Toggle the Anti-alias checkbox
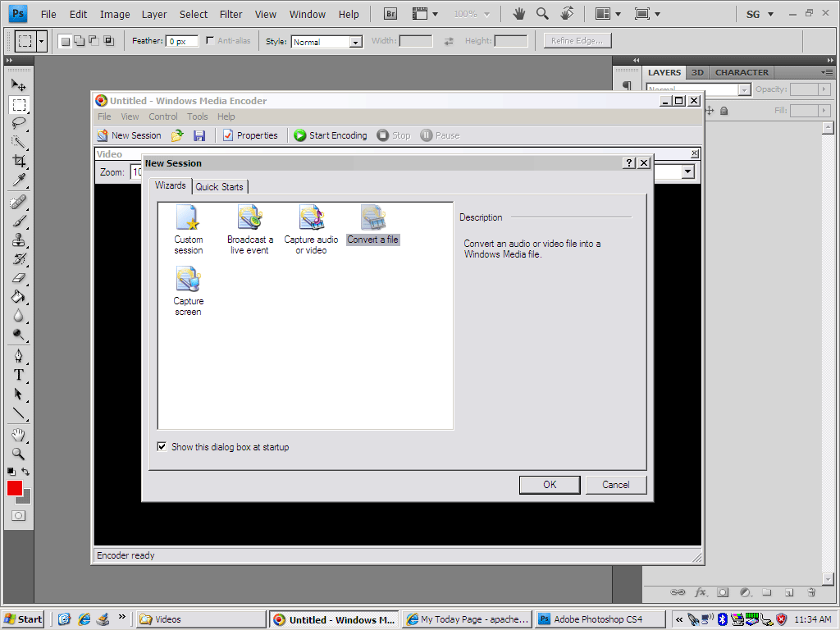840x630 pixels. click(x=210, y=40)
